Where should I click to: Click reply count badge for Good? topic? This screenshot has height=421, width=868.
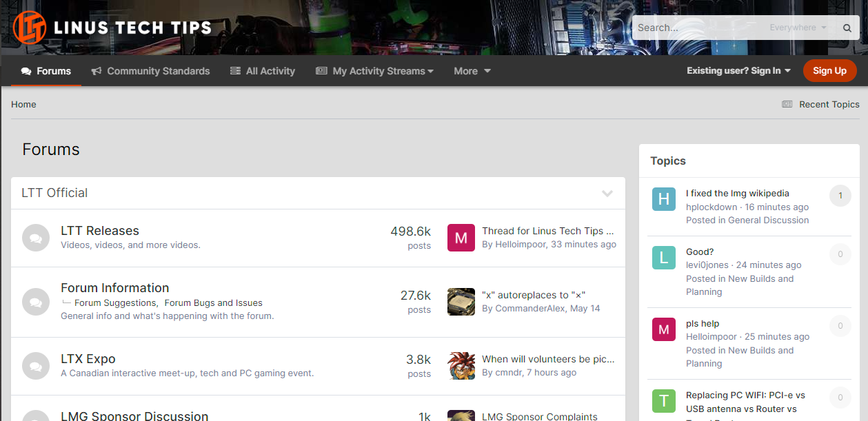click(x=840, y=254)
